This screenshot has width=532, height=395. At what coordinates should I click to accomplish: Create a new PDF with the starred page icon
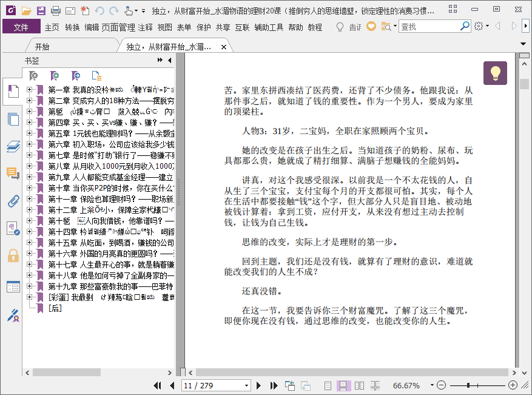[85, 11]
